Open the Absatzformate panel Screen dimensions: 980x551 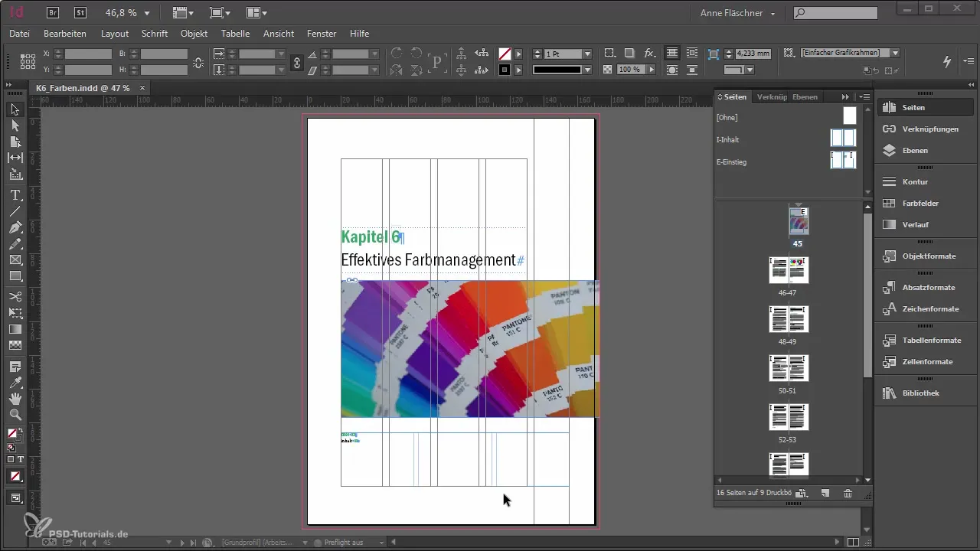click(x=925, y=287)
